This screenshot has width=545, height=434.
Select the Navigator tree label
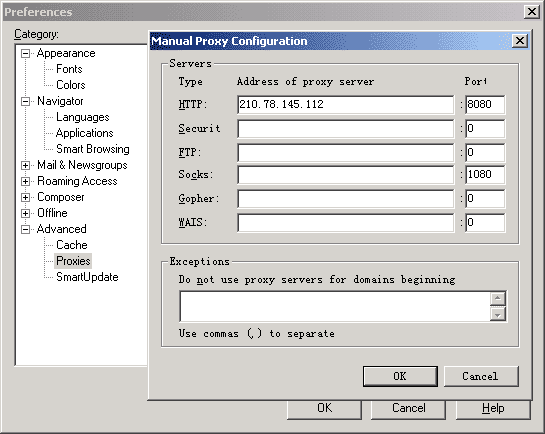[x=60, y=101]
